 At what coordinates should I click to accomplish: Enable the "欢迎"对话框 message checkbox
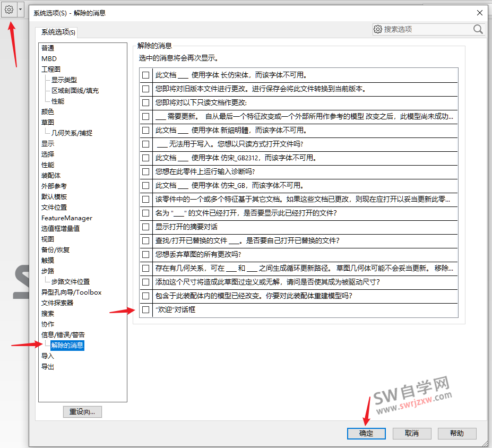pos(145,309)
